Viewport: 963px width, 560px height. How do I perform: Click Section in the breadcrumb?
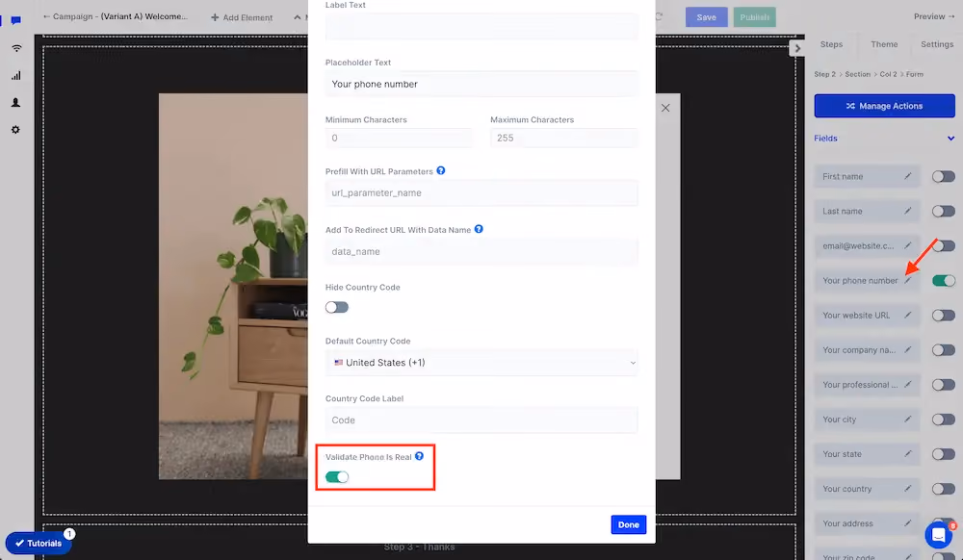pyautogui.click(x=857, y=74)
